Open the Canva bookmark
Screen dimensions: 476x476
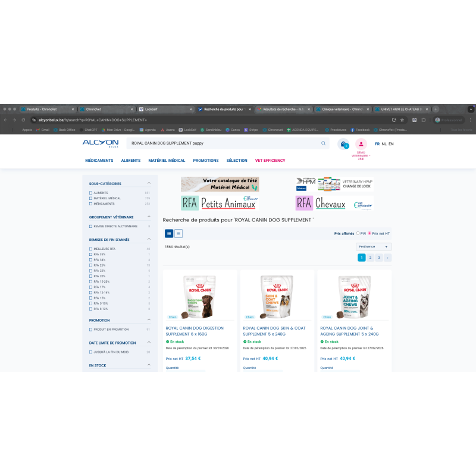click(x=233, y=130)
